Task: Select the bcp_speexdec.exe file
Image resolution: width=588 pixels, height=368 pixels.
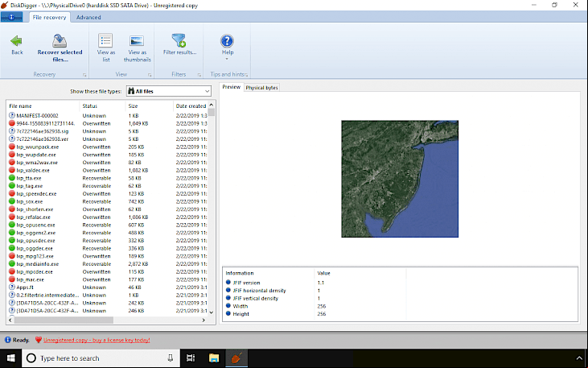Action: pos(36,194)
